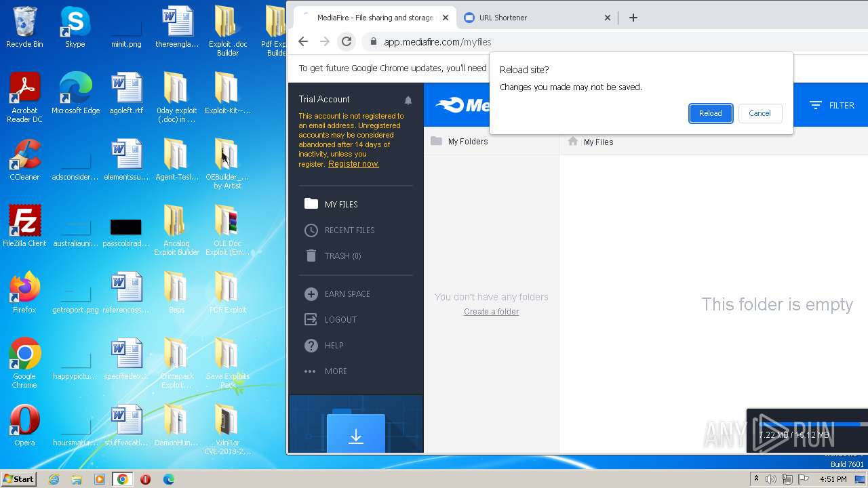The width and height of the screenshot is (868, 488).
Task: Select the Agent-Tesla folder icon
Action: click(x=176, y=160)
